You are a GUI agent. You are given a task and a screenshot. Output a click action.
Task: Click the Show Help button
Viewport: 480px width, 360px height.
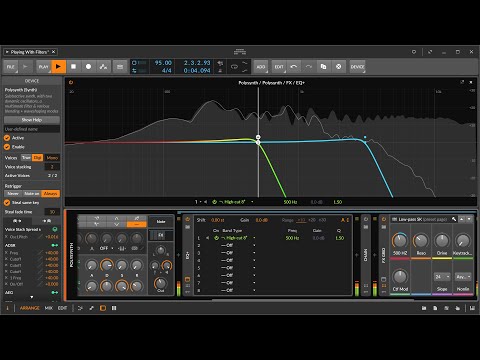(32, 120)
